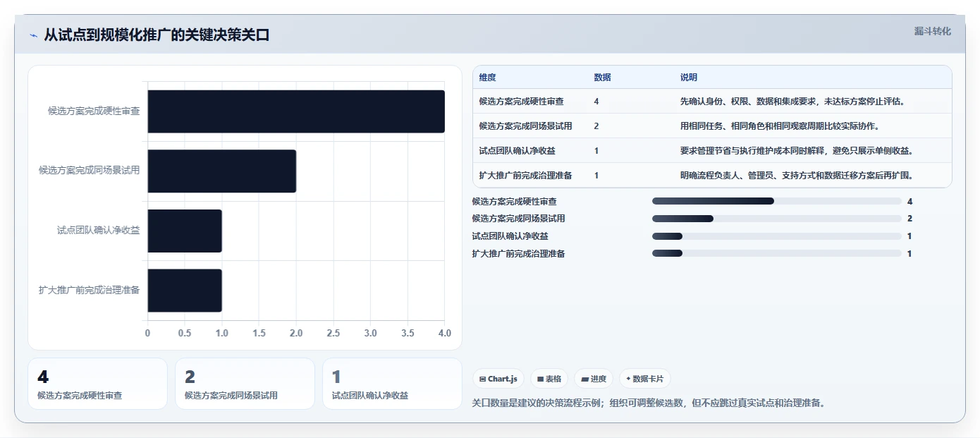This screenshot has width=980, height=438.
Task: Click progress list label 试点团队确认净收益
Action: [510, 236]
